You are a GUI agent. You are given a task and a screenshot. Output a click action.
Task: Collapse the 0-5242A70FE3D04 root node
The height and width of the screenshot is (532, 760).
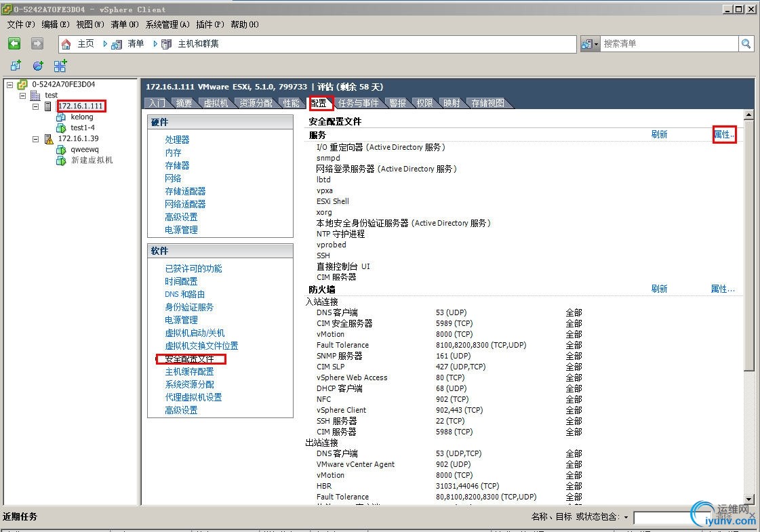point(9,84)
